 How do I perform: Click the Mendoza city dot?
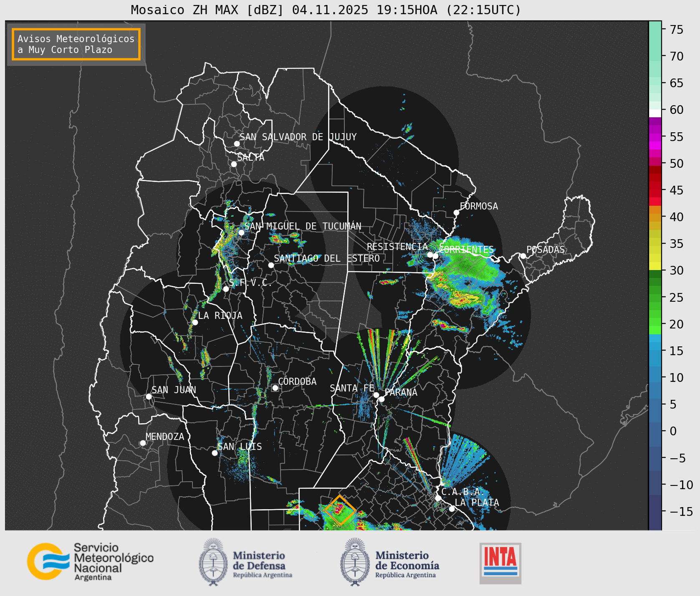click(143, 443)
